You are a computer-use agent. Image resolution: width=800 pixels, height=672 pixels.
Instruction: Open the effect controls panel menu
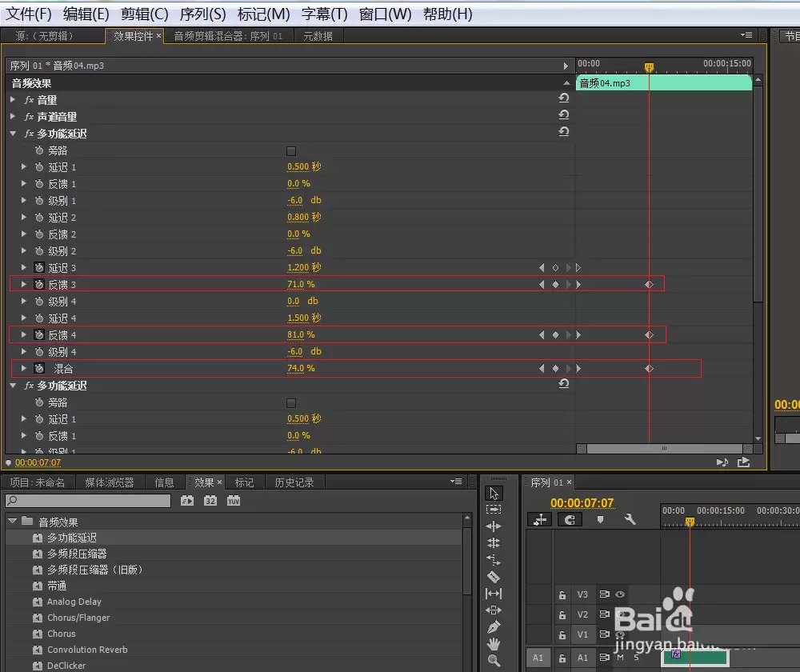746,35
